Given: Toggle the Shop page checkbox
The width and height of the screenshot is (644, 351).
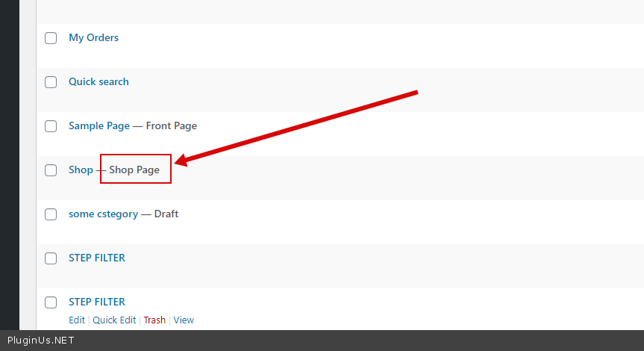Looking at the screenshot, I should pos(51,170).
